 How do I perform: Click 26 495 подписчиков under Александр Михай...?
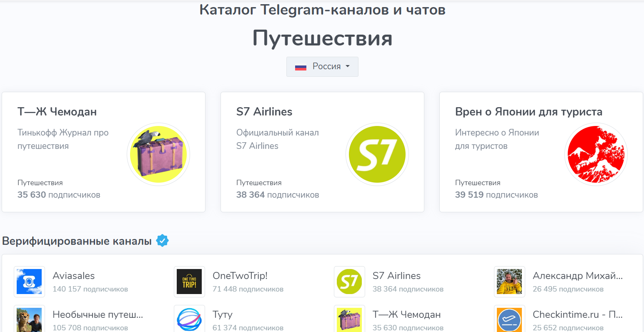tap(568, 289)
